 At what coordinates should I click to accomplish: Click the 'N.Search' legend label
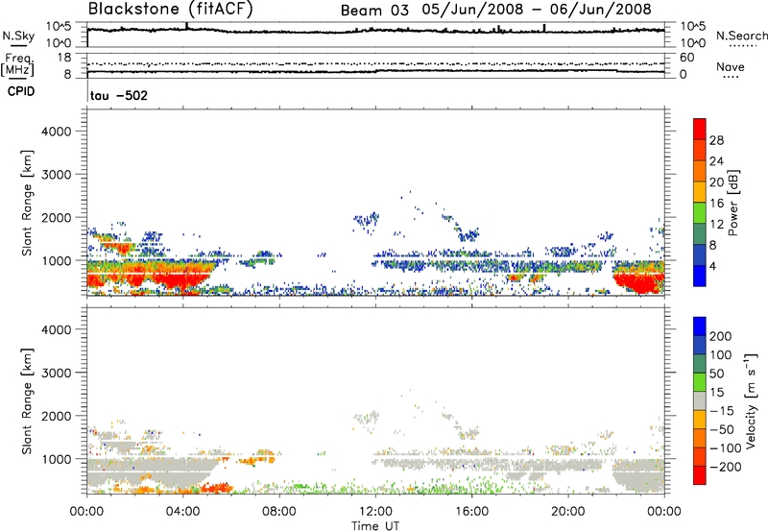point(741,36)
